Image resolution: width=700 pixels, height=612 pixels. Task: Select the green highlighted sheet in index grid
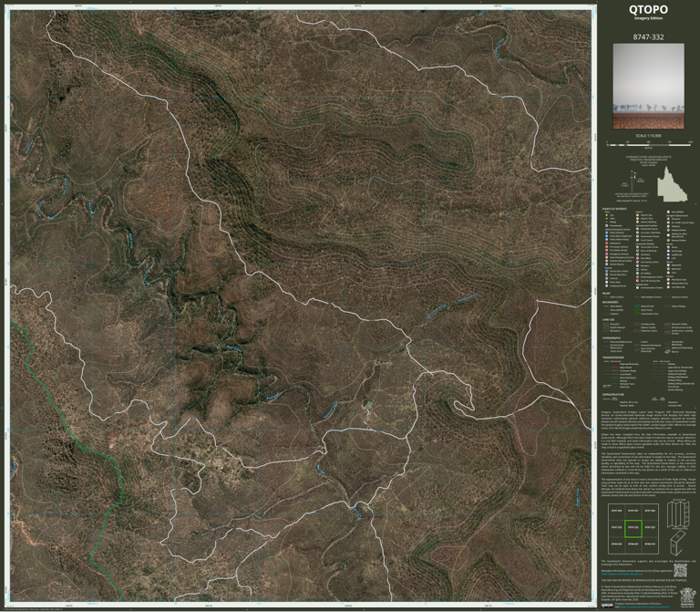(633, 529)
